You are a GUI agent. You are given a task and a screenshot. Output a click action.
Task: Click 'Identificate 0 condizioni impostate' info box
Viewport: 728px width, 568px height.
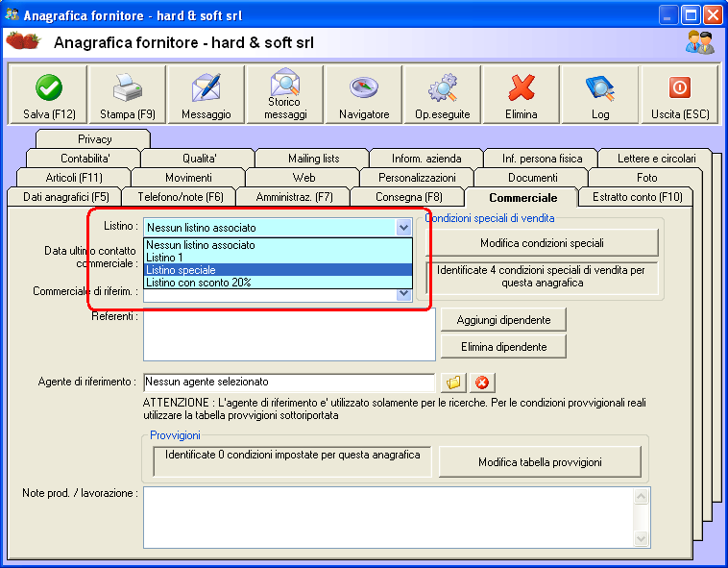coord(292,461)
